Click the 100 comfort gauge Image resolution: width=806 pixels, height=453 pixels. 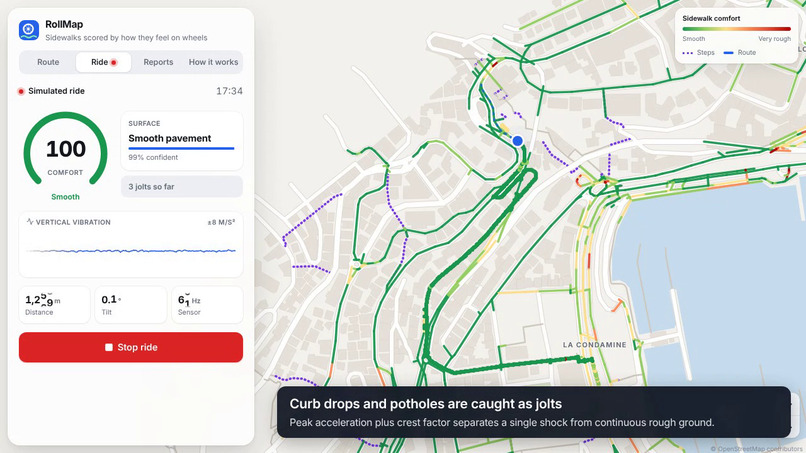(x=65, y=150)
